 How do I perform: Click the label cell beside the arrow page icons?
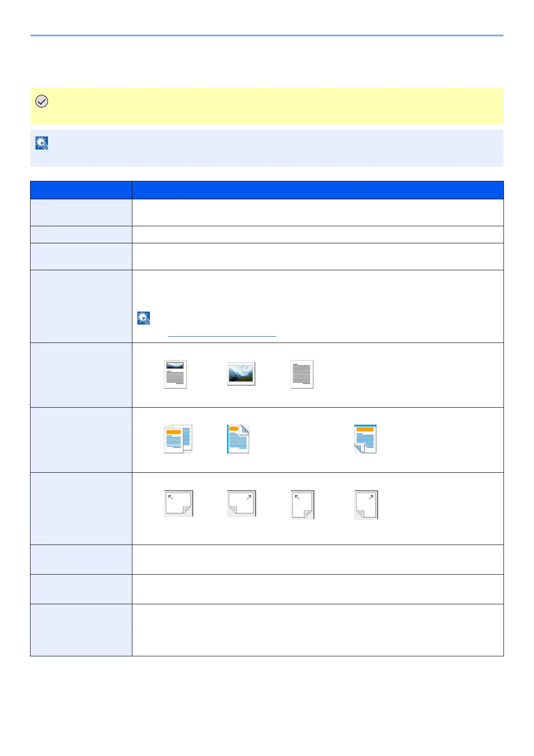pos(81,508)
